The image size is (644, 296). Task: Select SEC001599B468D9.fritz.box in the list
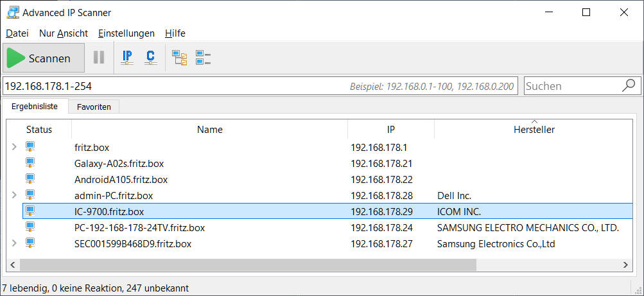pos(133,243)
